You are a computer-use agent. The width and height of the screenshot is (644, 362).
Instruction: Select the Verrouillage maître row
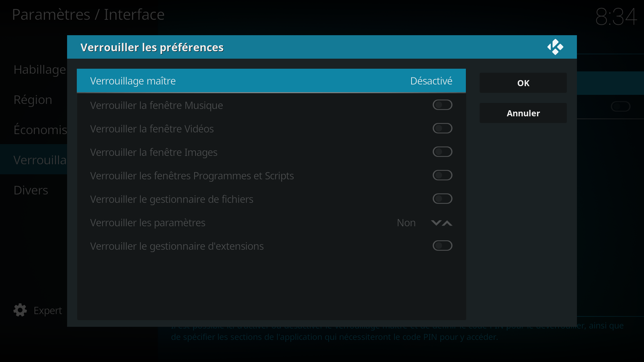click(x=271, y=81)
